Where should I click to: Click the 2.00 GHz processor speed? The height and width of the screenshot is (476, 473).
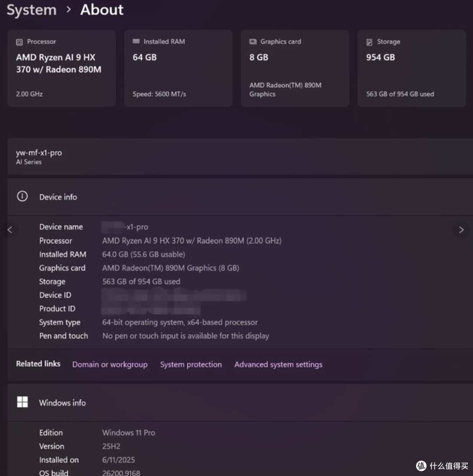(x=29, y=94)
